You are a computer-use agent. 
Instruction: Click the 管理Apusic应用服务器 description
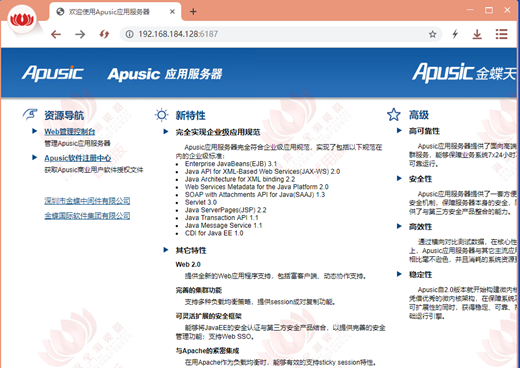(x=77, y=143)
